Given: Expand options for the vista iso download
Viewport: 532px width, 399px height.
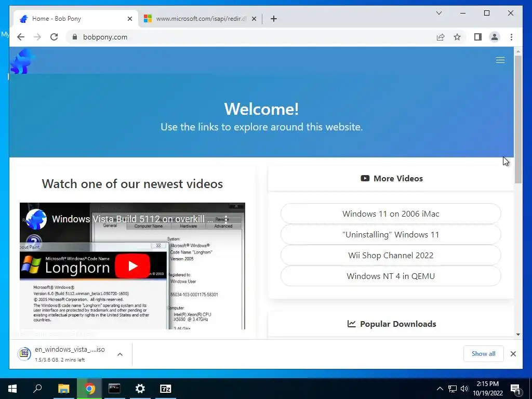Looking at the screenshot, I should (x=120, y=354).
